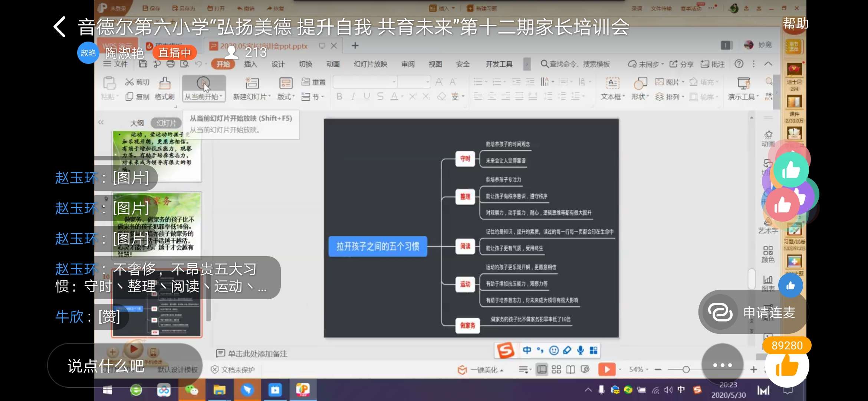Click the 批注 comment button
This screenshot has width=868, height=401.
pyautogui.click(x=713, y=64)
